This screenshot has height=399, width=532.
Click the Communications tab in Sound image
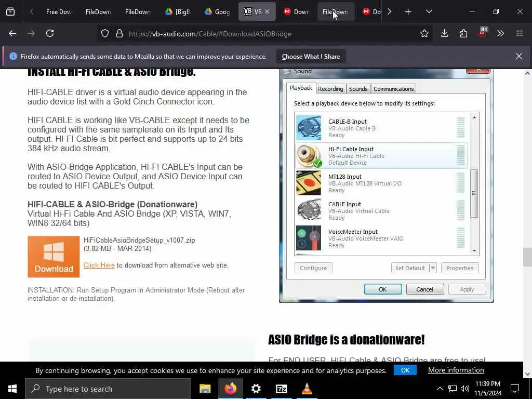click(394, 89)
